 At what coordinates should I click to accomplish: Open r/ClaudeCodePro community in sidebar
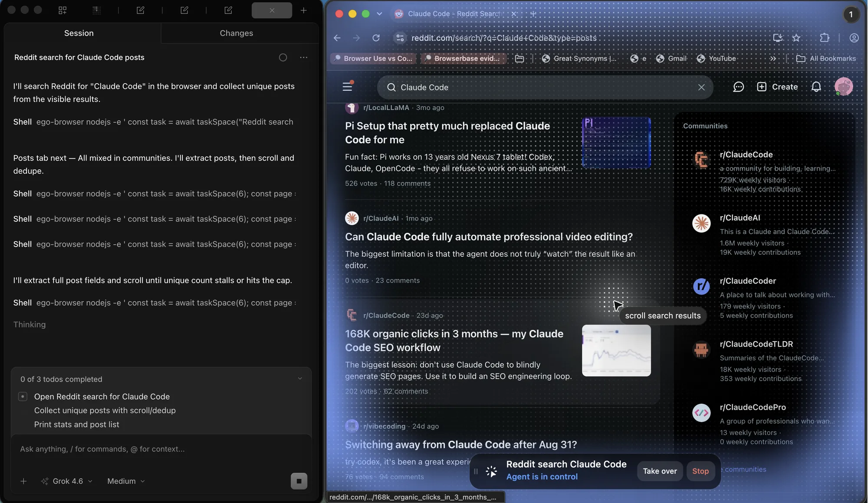click(753, 407)
